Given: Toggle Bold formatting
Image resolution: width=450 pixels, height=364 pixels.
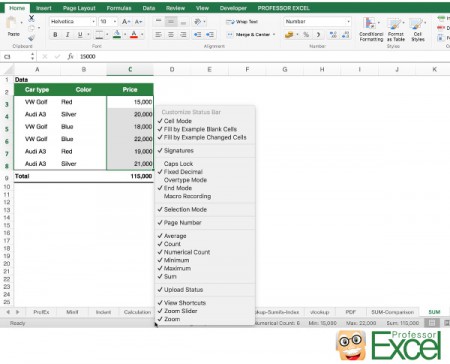Looking at the screenshot, I should [x=55, y=34].
